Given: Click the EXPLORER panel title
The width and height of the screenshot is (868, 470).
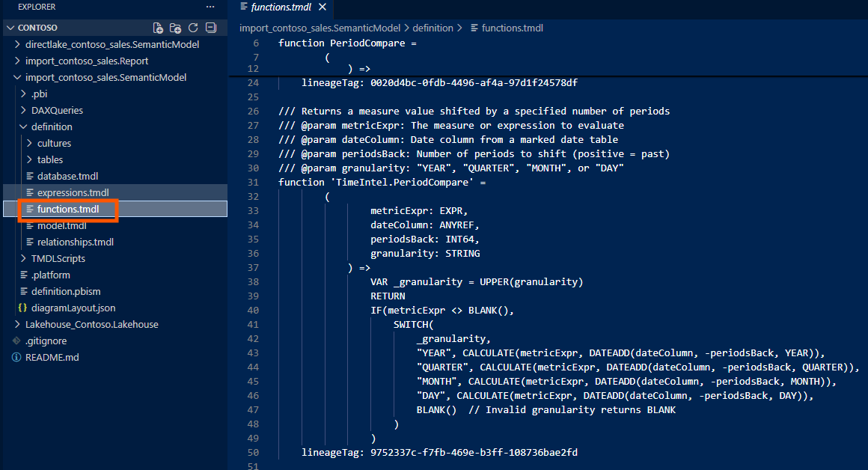Looking at the screenshot, I should point(37,7).
